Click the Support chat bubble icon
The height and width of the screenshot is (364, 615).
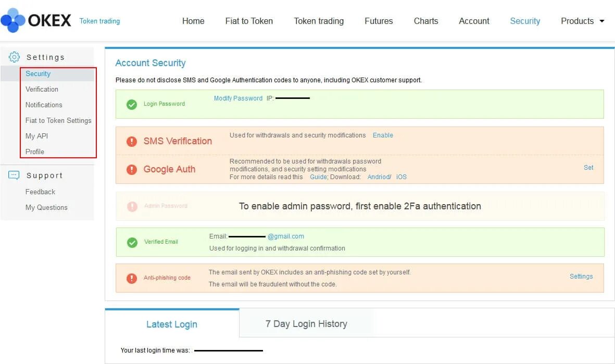pos(14,175)
